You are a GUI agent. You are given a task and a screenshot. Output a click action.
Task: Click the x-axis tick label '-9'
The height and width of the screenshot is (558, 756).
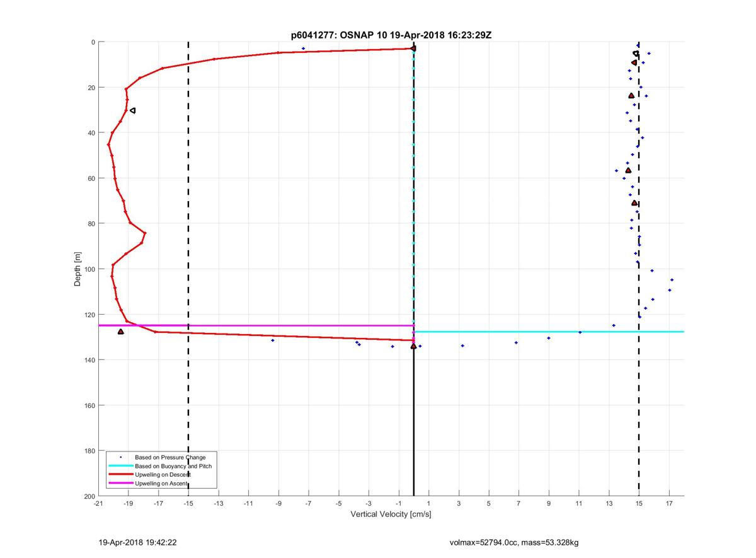[x=278, y=504]
